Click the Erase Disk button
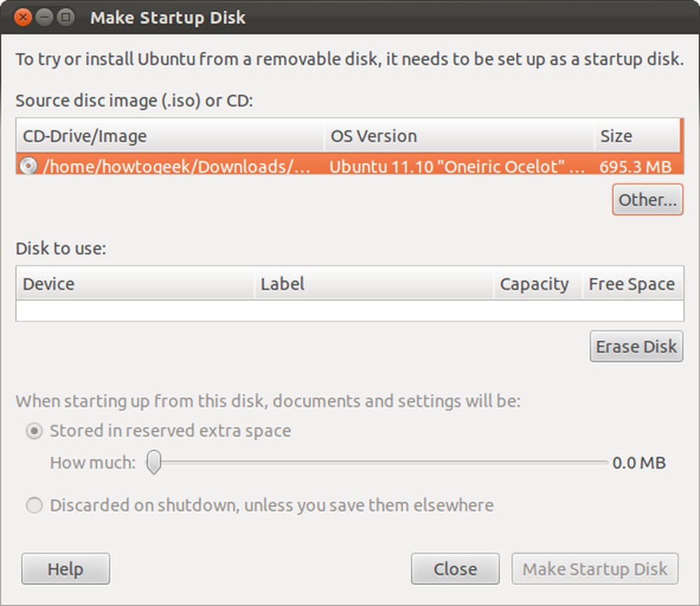The image size is (700, 606). pos(636,346)
